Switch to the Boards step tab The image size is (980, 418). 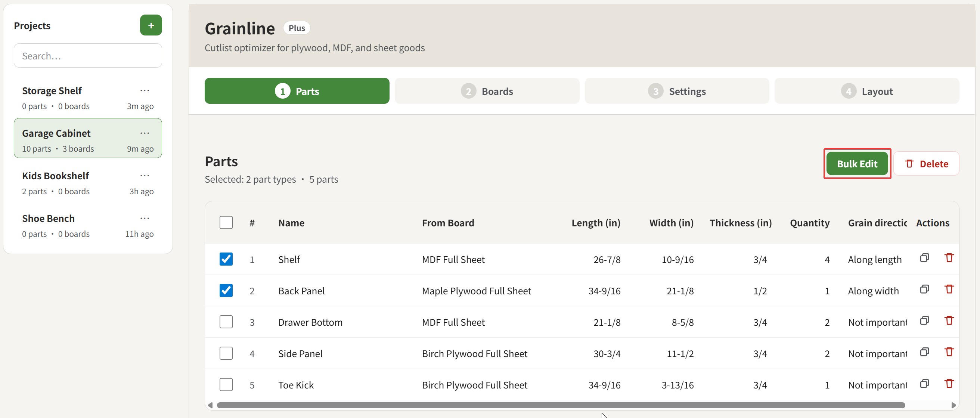(x=487, y=91)
